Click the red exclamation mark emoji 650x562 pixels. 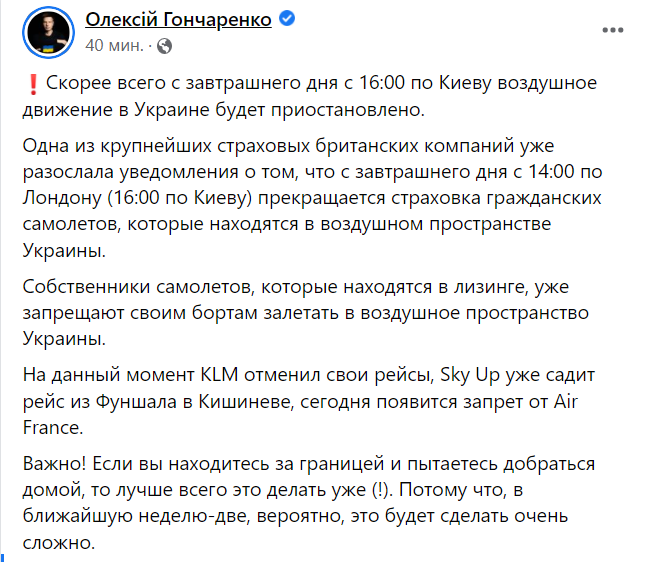pos(33,84)
